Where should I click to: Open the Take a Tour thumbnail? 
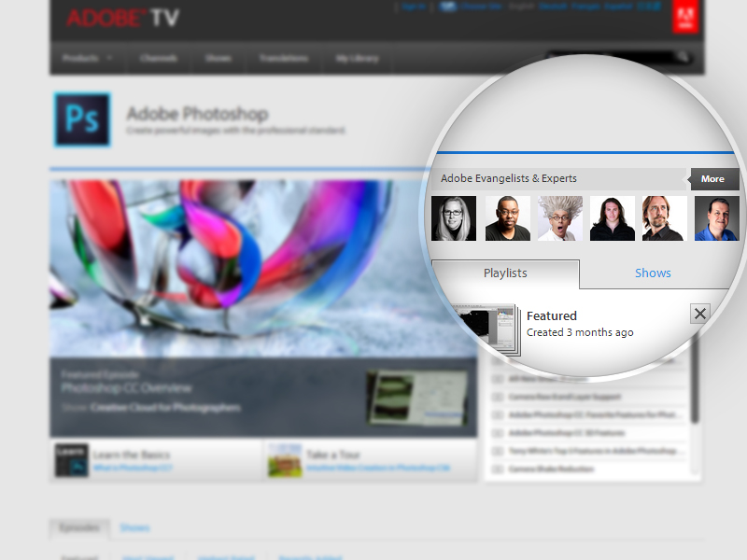coord(285,460)
